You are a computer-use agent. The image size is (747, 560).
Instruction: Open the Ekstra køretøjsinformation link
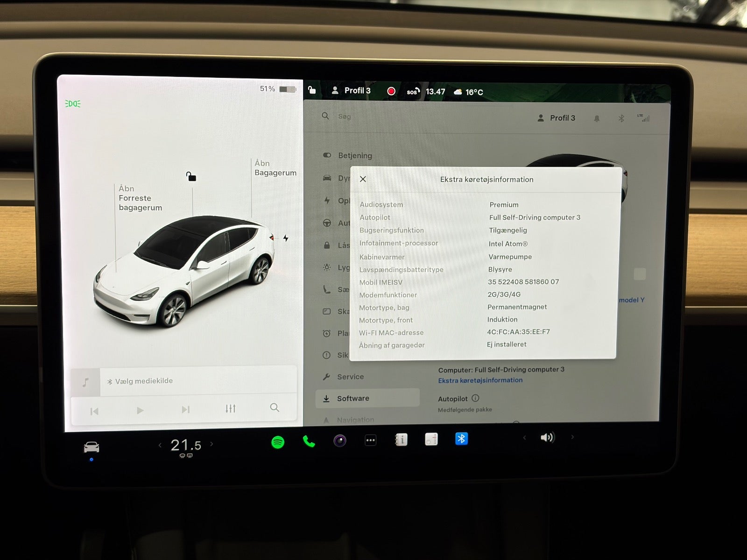(479, 380)
